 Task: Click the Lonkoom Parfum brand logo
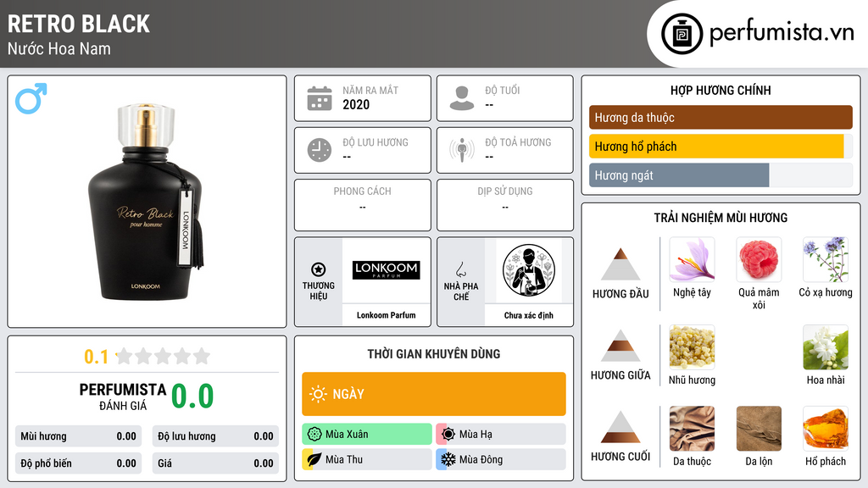point(387,270)
